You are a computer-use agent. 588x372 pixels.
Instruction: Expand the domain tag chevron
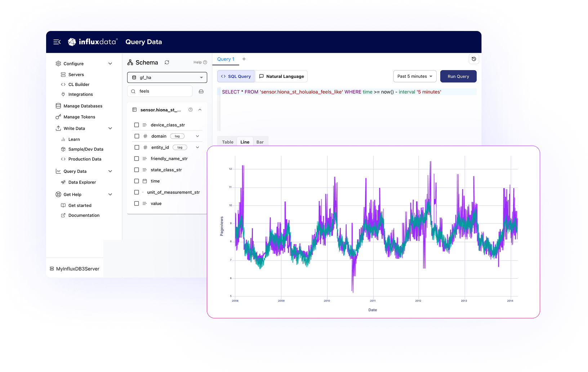[x=197, y=136]
